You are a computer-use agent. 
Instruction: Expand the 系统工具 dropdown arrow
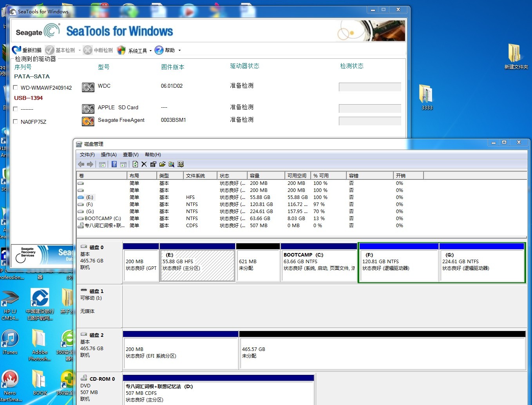point(150,51)
